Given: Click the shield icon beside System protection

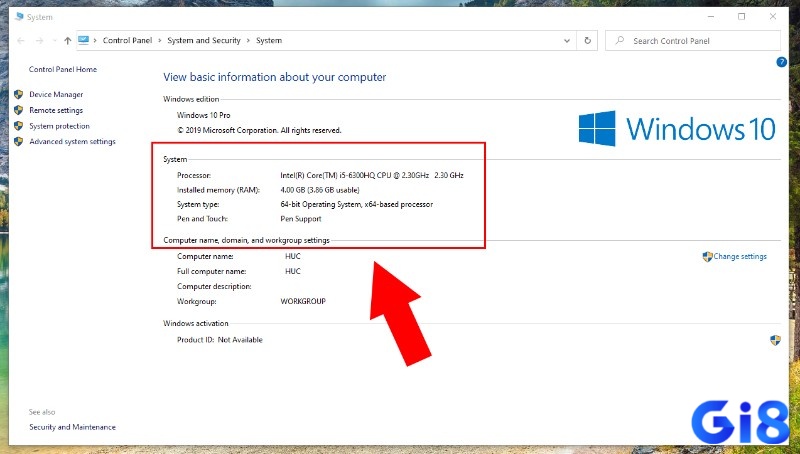Looking at the screenshot, I should click(18, 125).
